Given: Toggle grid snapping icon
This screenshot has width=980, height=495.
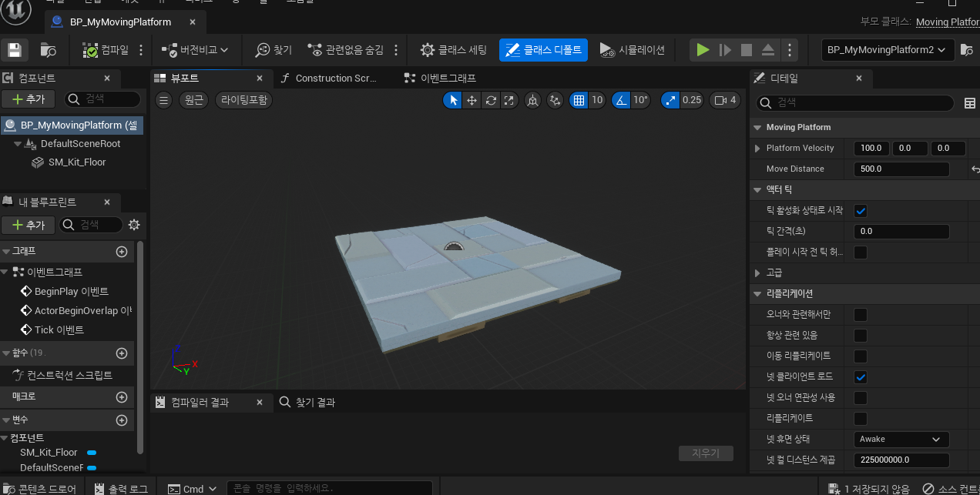Looking at the screenshot, I should [x=578, y=100].
